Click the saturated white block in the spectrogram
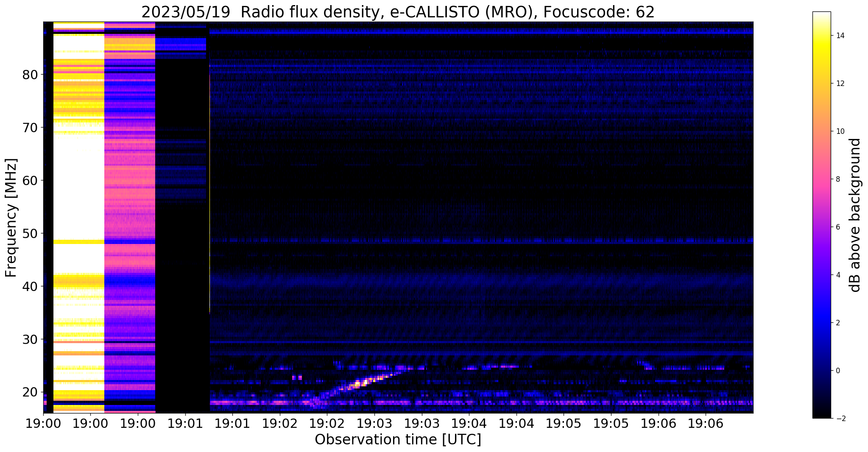Image resolution: width=868 pixels, height=452 pixels. 79,217
